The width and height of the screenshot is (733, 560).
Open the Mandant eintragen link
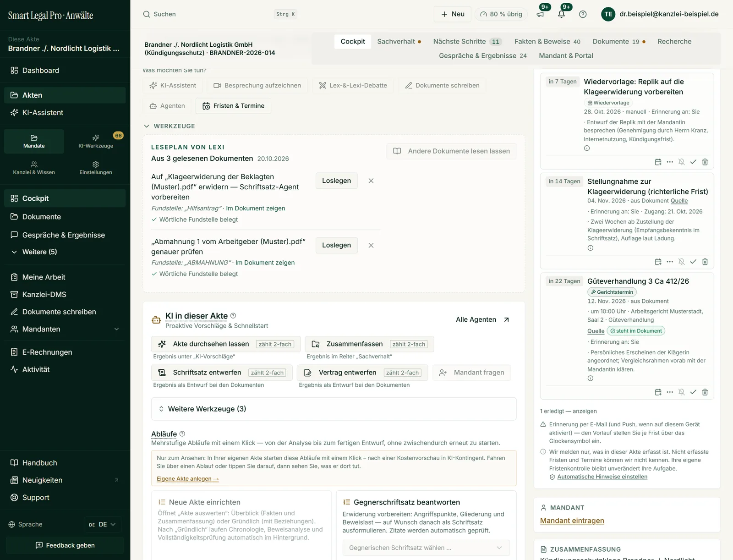point(572,521)
